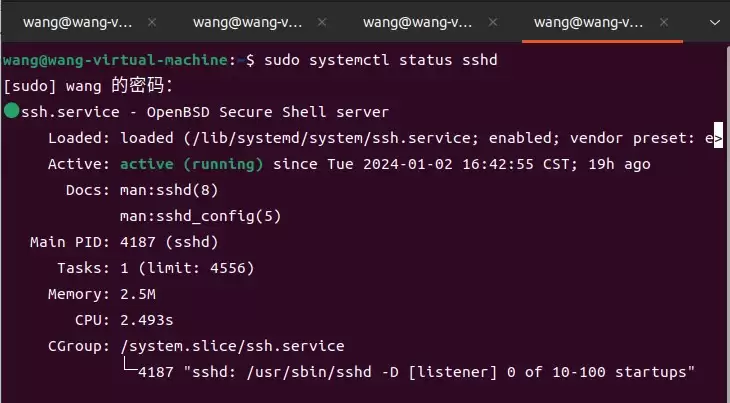Close the third terminal tab
Viewport: 730px width, 403px height.
tap(493, 22)
